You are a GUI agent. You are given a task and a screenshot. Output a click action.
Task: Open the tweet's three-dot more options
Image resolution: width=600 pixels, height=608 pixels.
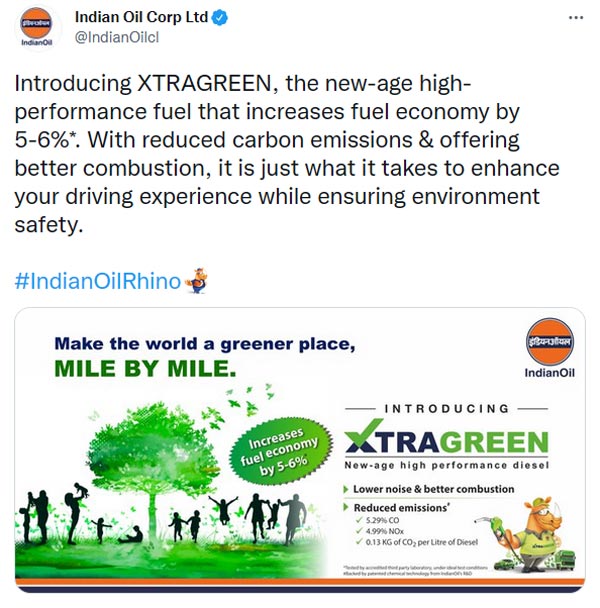[574, 18]
